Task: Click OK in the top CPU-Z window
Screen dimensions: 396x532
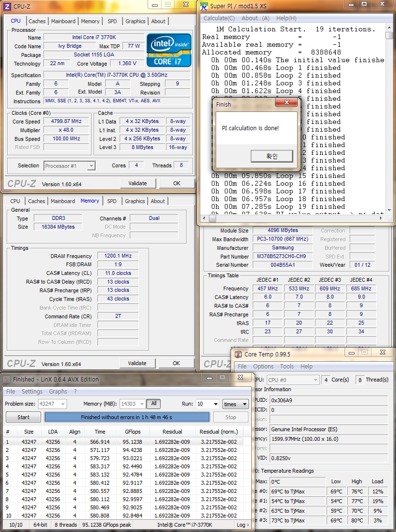Action: (x=177, y=183)
